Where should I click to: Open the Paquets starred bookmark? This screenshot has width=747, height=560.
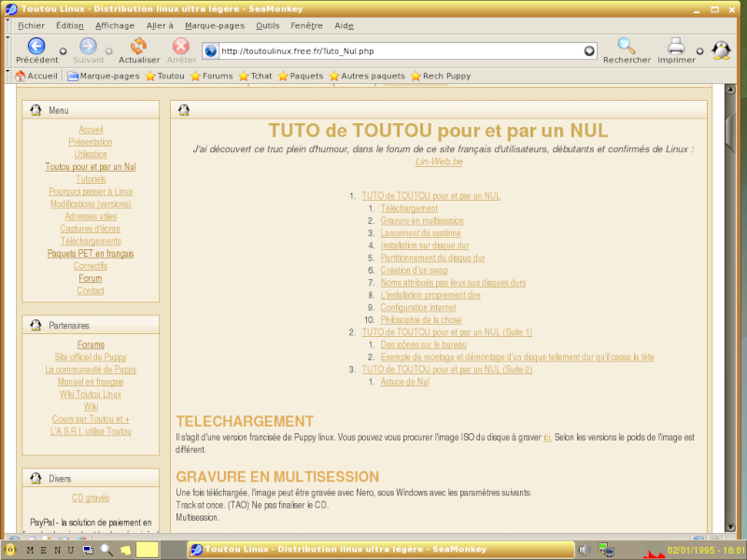tap(301, 76)
